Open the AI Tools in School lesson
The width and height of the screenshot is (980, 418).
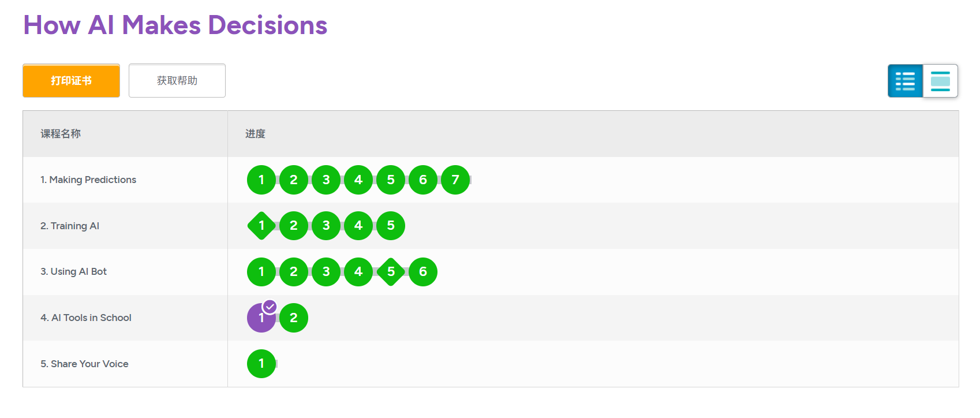(x=86, y=318)
